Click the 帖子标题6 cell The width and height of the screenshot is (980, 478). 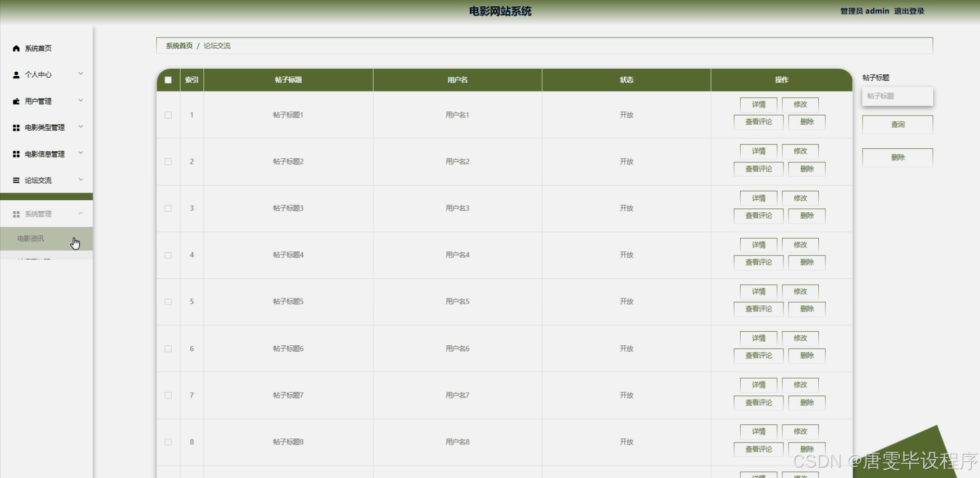point(288,348)
